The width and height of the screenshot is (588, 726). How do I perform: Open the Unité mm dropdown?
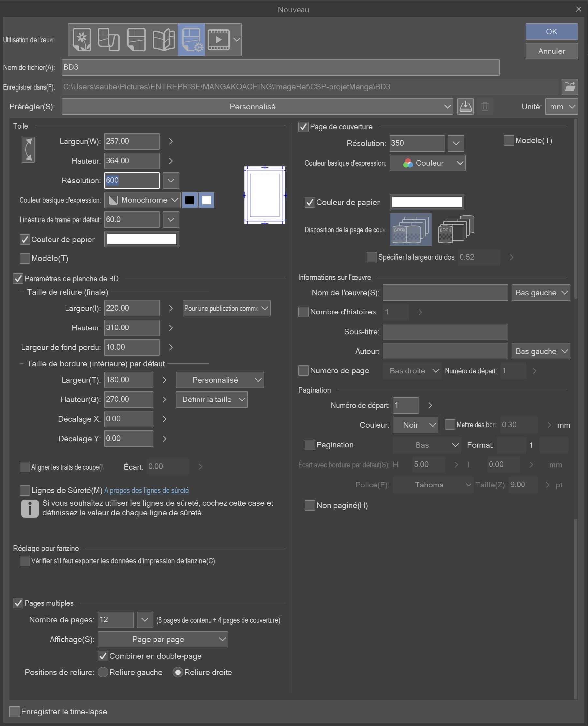click(561, 106)
